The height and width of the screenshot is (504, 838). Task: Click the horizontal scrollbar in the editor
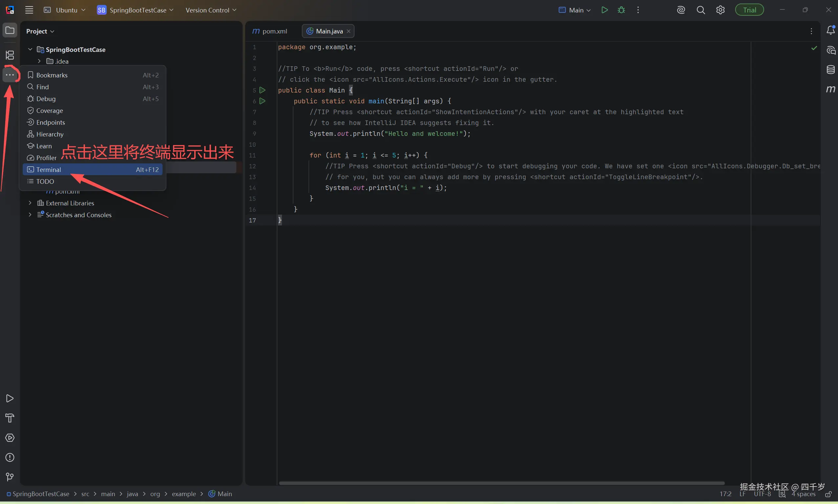click(x=501, y=483)
